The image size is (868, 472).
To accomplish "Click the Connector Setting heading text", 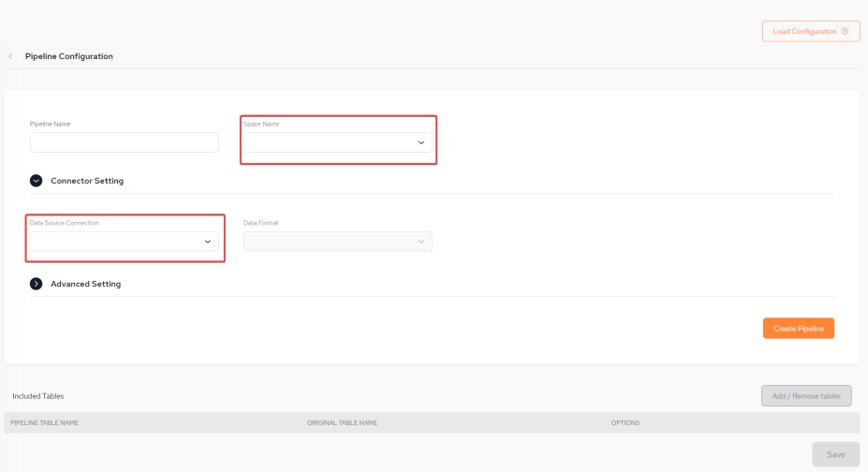I will (x=87, y=181).
